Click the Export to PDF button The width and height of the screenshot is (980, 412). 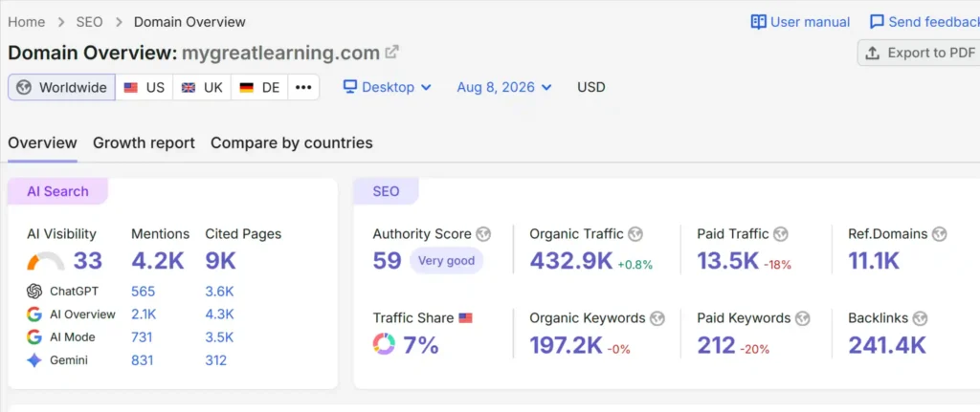(x=919, y=54)
